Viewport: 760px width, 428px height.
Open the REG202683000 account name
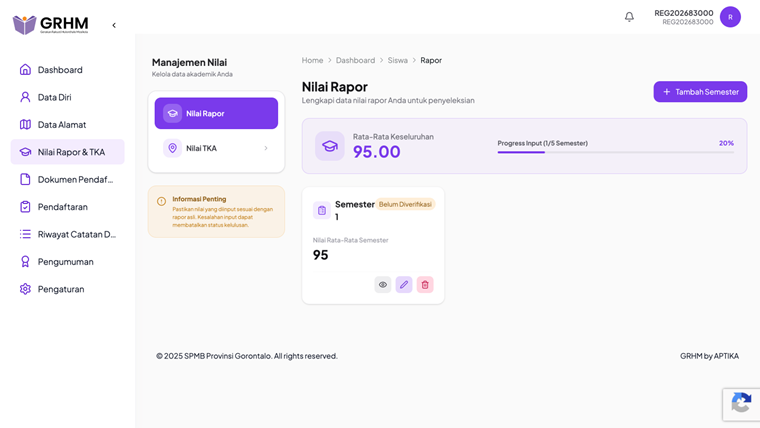[x=683, y=13]
